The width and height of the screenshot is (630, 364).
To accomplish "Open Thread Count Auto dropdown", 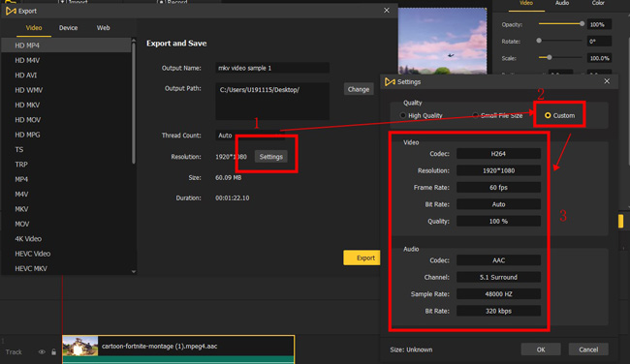I will (x=250, y=136).
